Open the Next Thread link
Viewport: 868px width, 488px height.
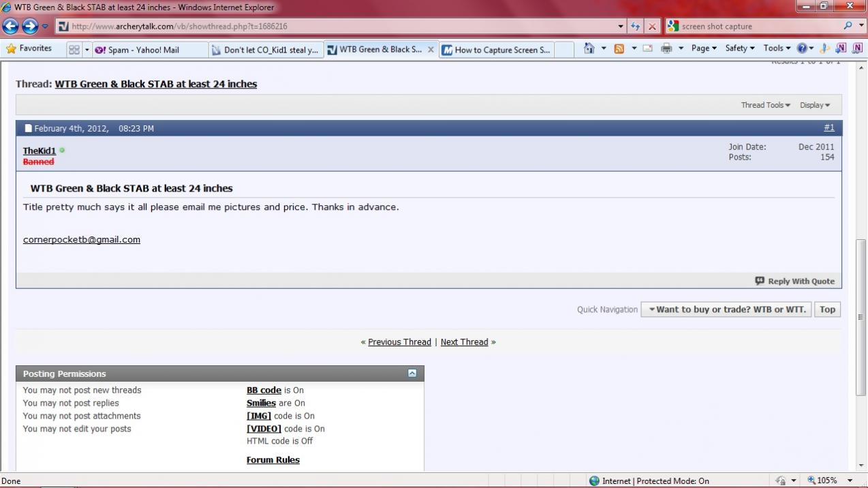point(464,342)
